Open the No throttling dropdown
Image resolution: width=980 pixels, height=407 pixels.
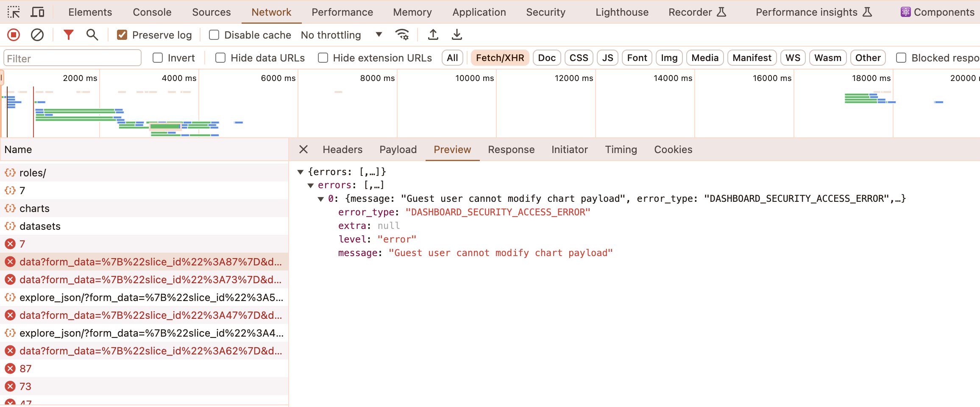[x=341, y=35]
